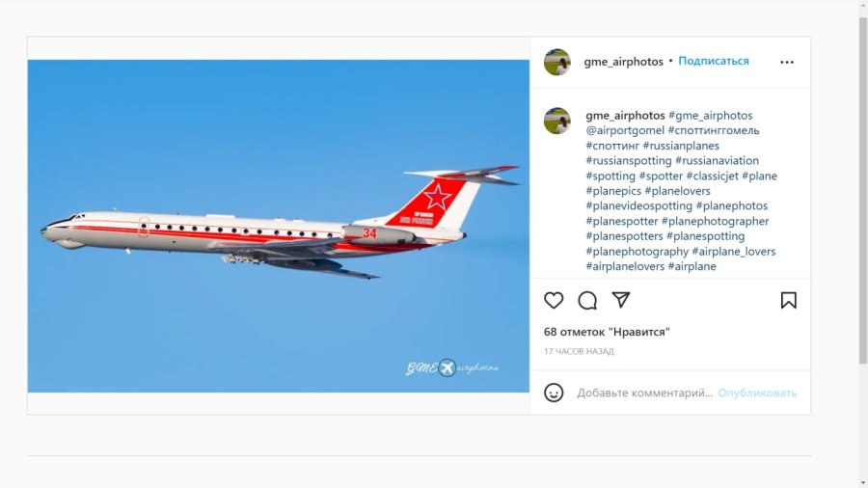Follow the account via Подписаться
This screenshot has width=868, height=488.
(x=714, y=61)
